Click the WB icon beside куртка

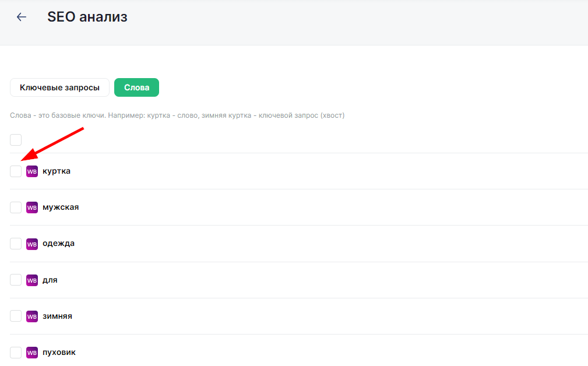(32, 171)
